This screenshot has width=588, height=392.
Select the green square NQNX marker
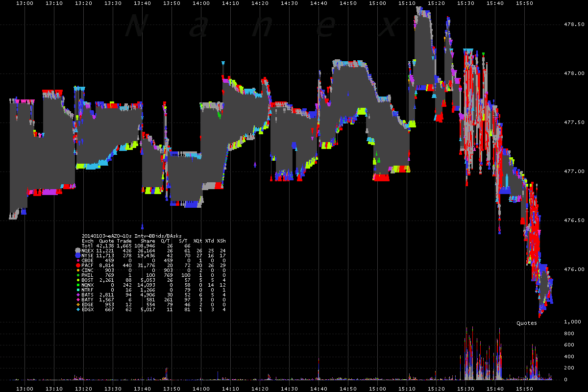[78, 285]
